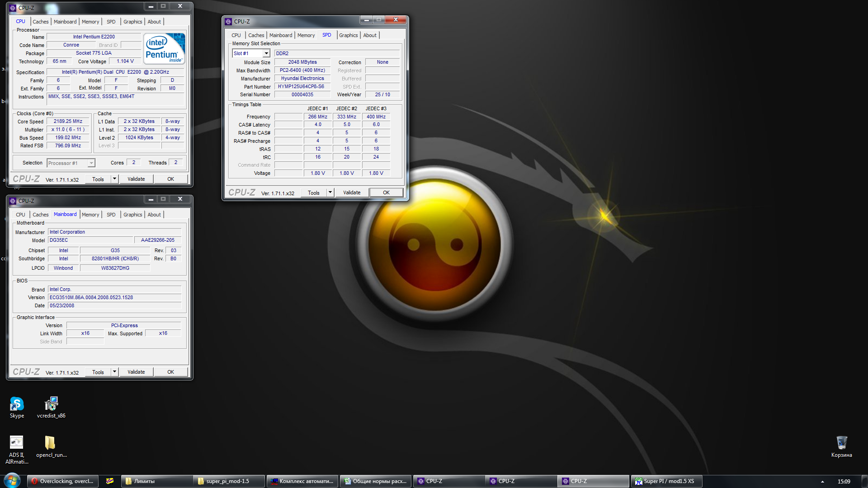The width and height of the screenshot is (868, 488).
Task: Click Validate in Mainboard window
Action: coord(136,372)
